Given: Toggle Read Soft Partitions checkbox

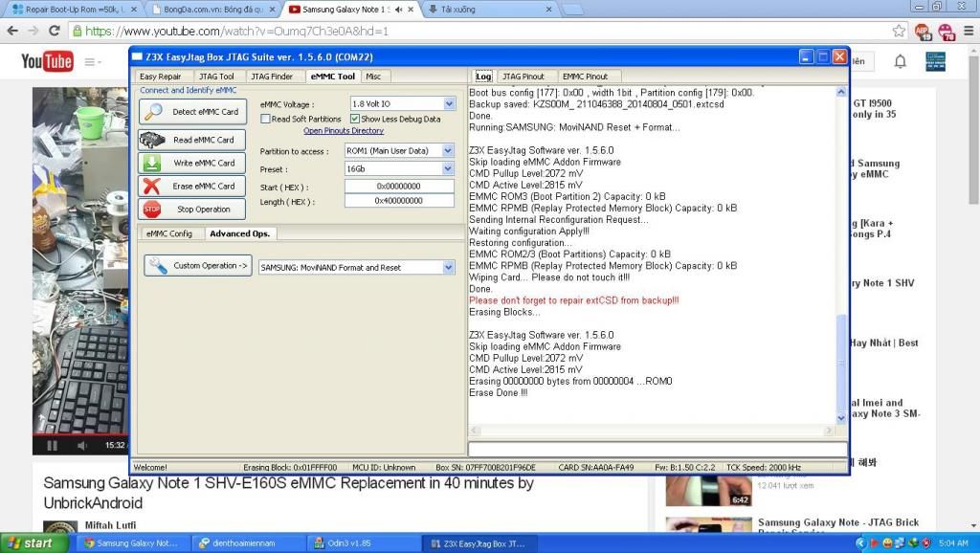Looking at the screenshot, I should 266,119.
